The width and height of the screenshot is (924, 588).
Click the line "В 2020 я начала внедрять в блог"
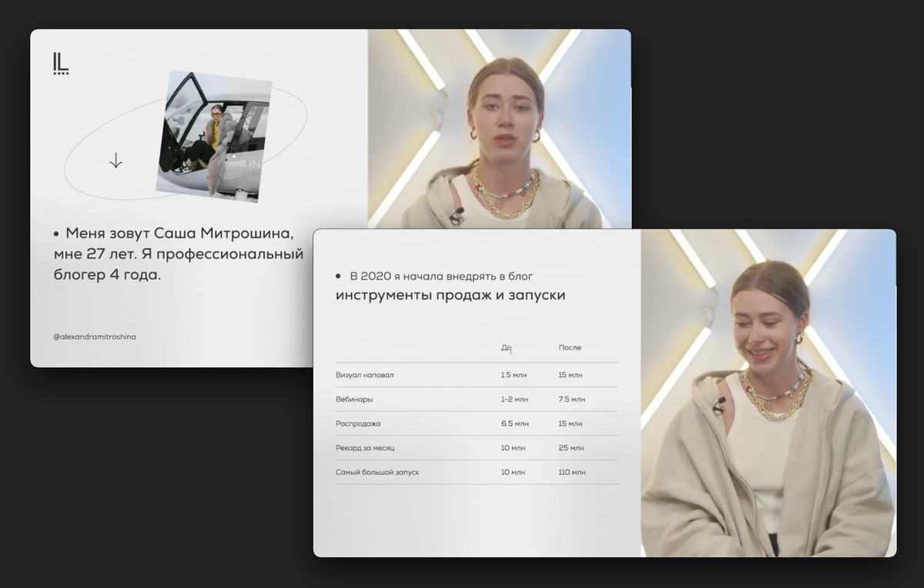click(x=442, y=276)
